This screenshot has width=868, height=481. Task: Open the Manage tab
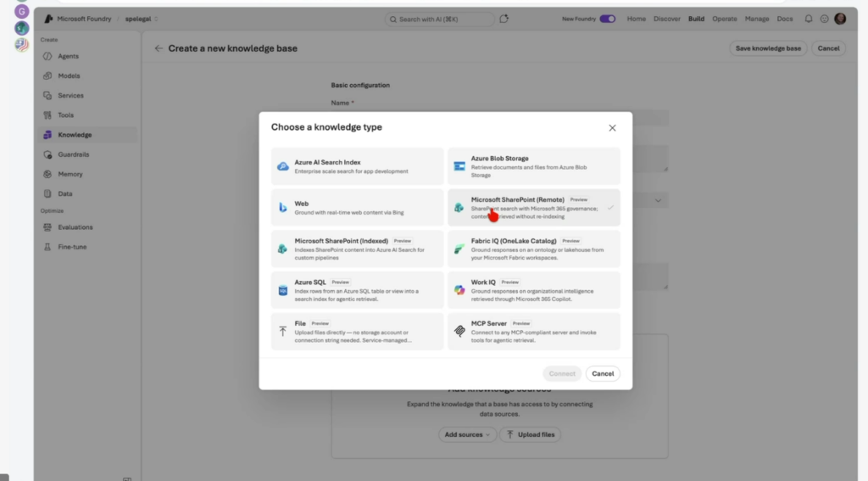coord(757,19)
